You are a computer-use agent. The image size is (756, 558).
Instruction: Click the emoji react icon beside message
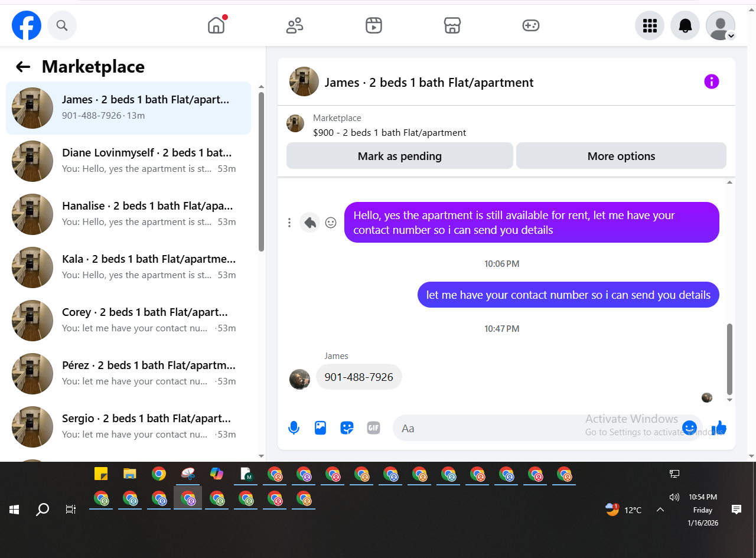331,223
